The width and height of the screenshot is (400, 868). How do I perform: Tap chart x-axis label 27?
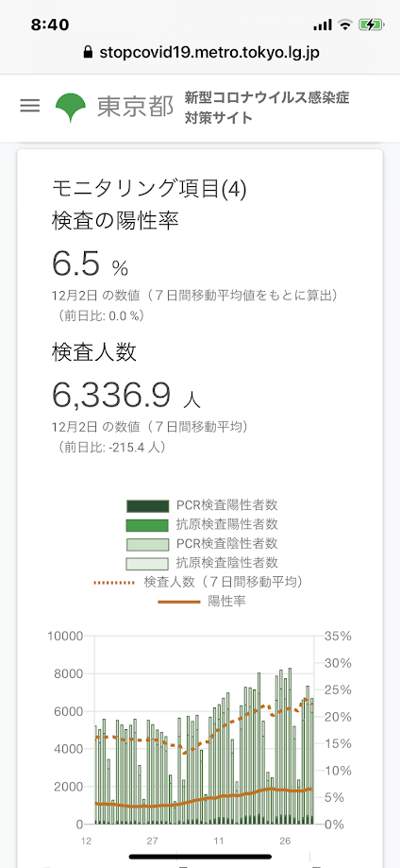point(152,842)
